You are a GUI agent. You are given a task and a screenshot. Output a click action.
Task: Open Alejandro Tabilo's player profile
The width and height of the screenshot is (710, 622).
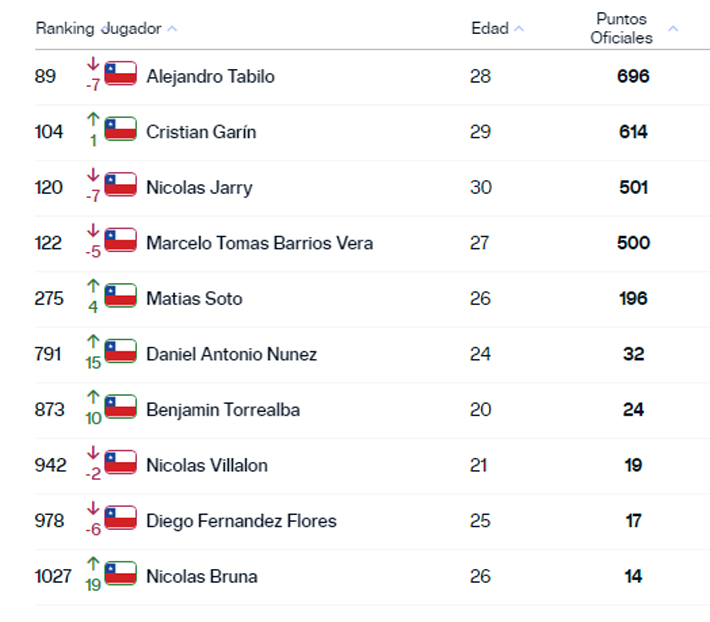pos(210,76)
